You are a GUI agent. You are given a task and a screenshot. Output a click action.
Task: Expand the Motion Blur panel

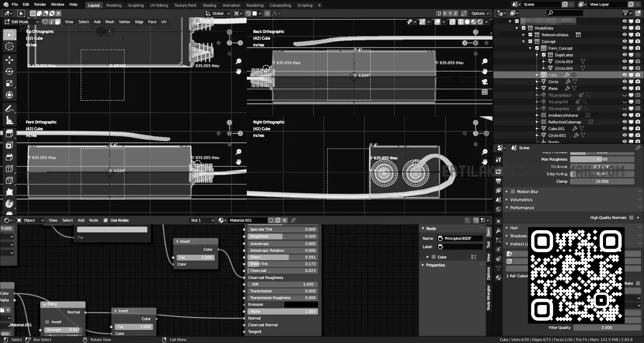(527, 191)
